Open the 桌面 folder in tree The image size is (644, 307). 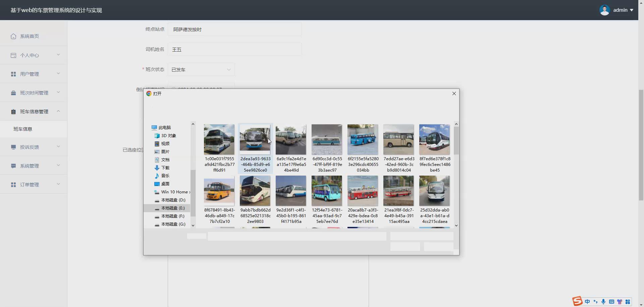(x=162, y=184)
